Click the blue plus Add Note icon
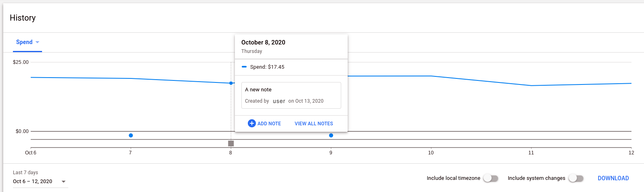This screenshot has height=192, width=644. click(x=251, y=123)
